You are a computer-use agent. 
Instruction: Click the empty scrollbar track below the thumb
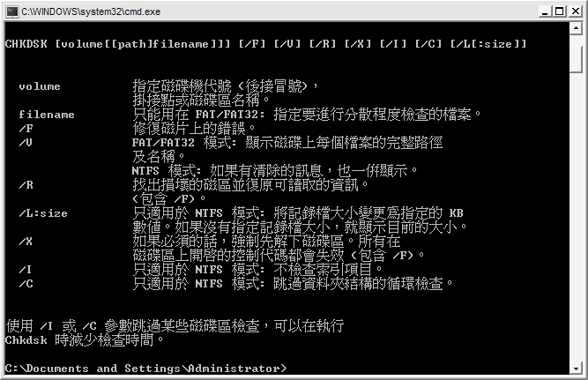576,218
